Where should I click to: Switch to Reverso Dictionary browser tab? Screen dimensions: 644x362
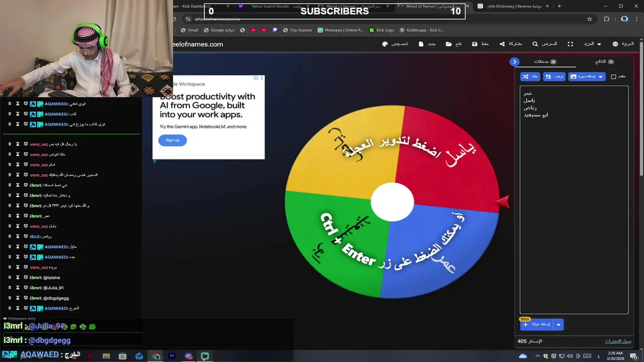point(511,6)
